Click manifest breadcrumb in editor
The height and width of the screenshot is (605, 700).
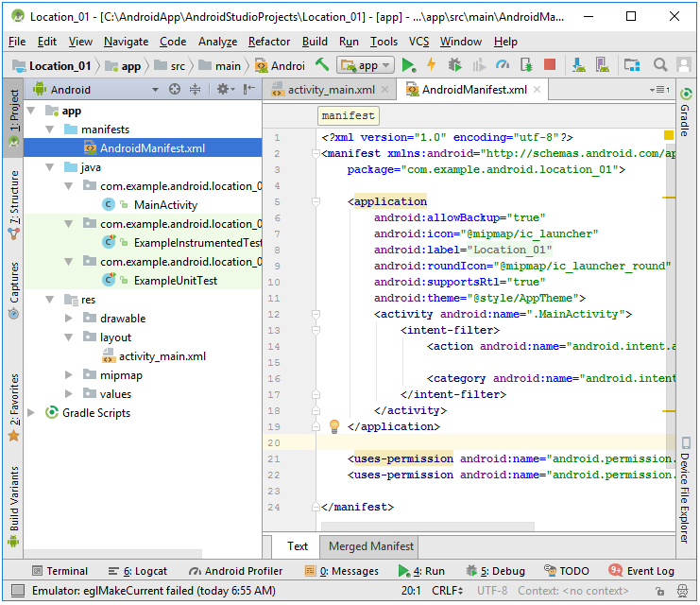coord(349,115)
